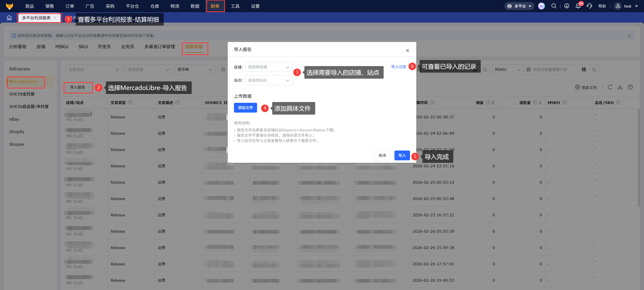Open the 多平台 switcher dropdown

coord(519,6)
